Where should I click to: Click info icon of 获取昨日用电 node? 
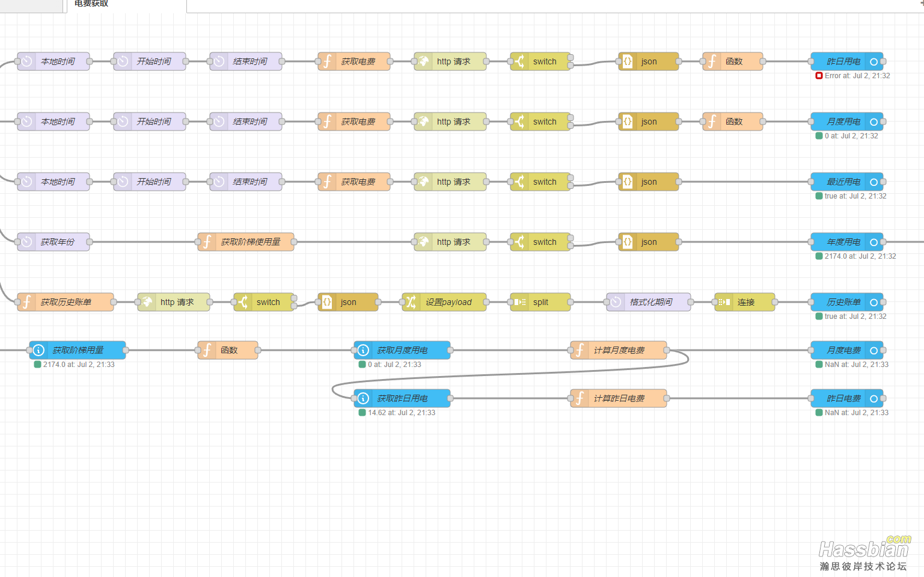coord(364,398)
